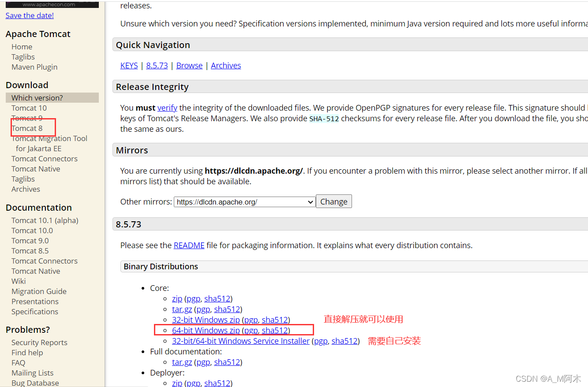
Task: Open Security Reports
Action: click(x=39, y=342)
